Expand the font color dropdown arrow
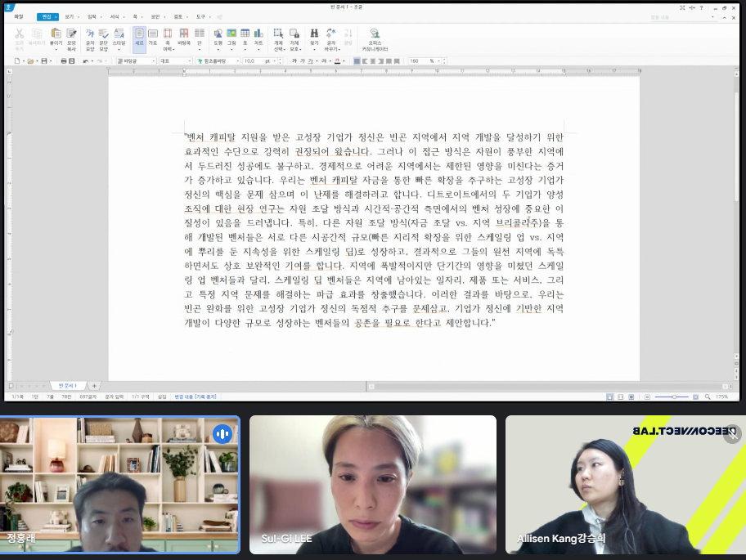 (344, 60)
